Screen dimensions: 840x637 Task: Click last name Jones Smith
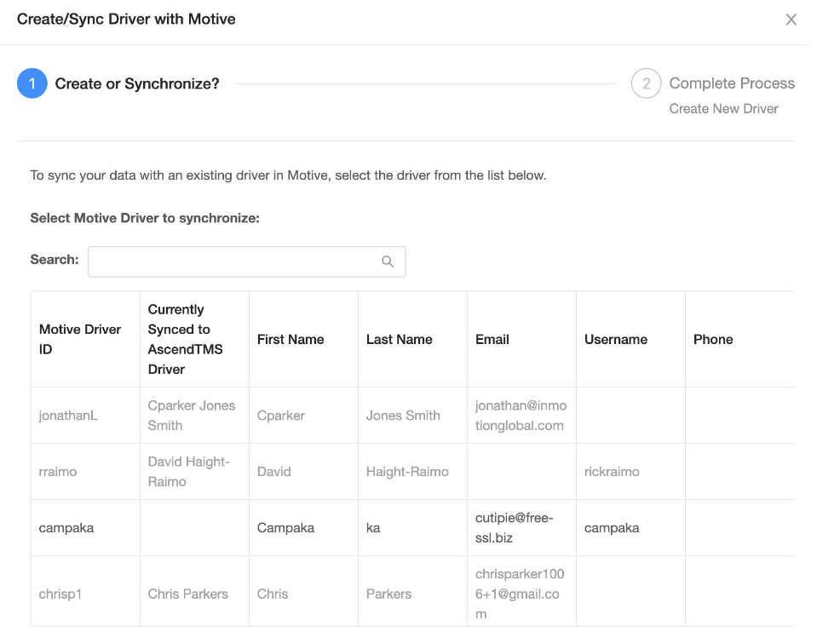tap(403, 416)
